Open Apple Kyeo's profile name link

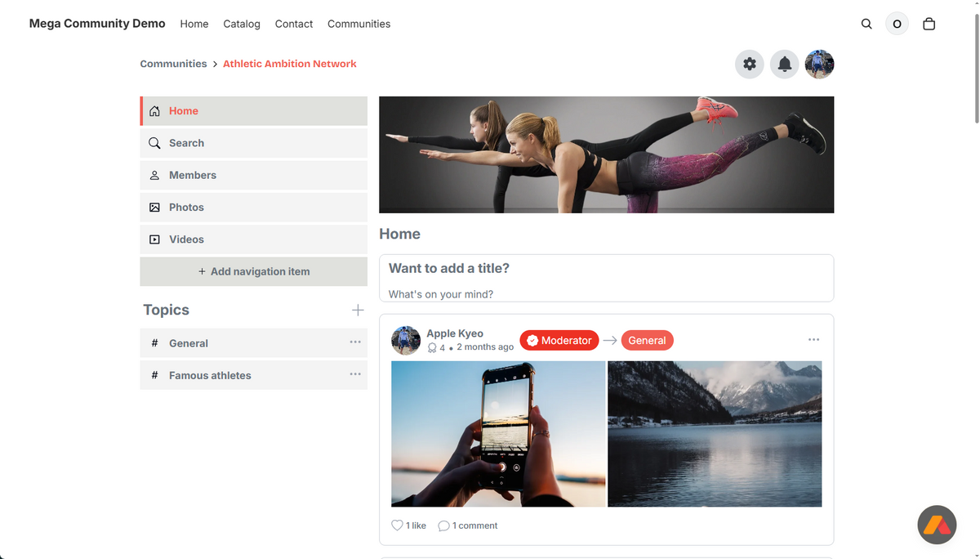tap(455, 333)
